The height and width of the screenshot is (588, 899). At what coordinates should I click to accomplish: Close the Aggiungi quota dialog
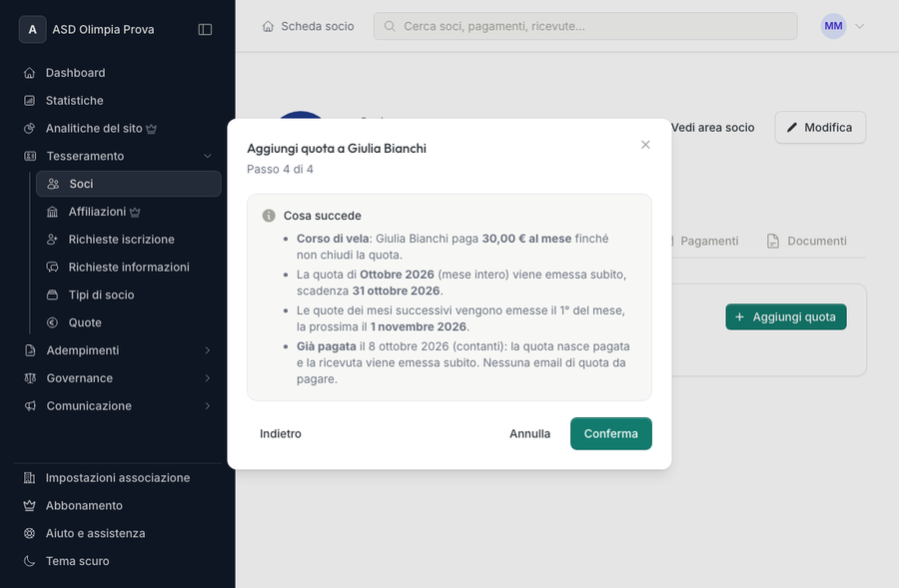[645, 145]
